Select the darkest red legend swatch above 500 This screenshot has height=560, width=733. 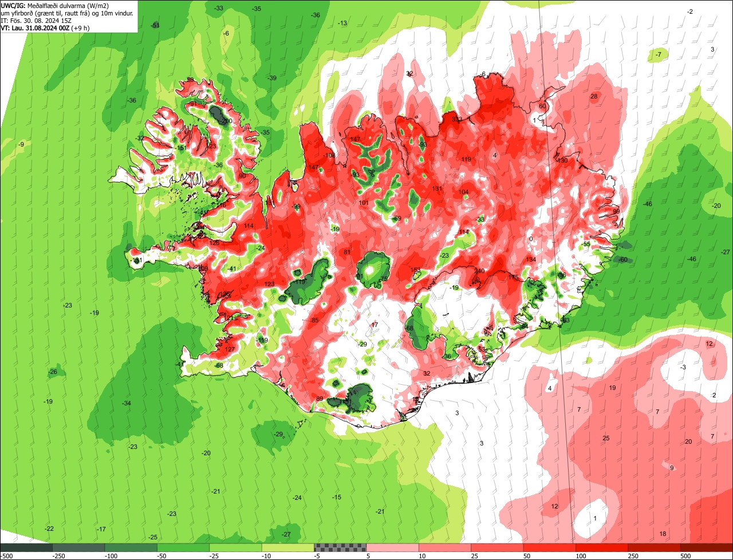(x=707, y=547)
